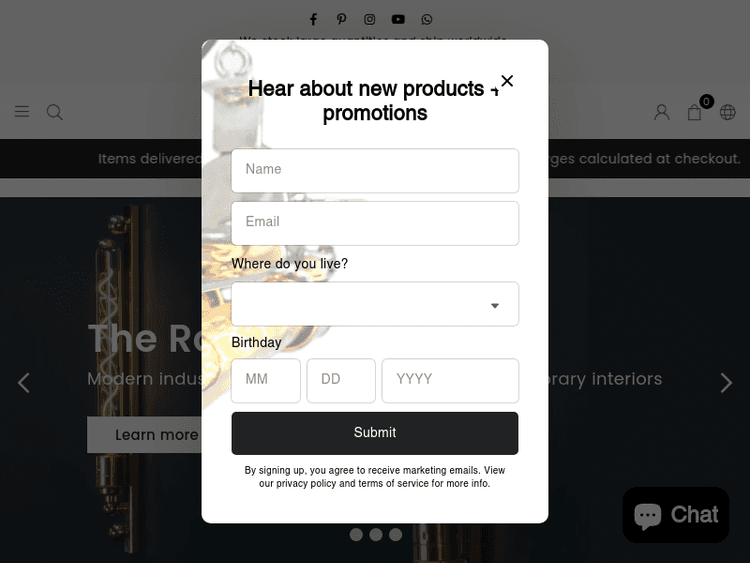Go to the previous slide arrow
The image size is (750, 563).
23,383
